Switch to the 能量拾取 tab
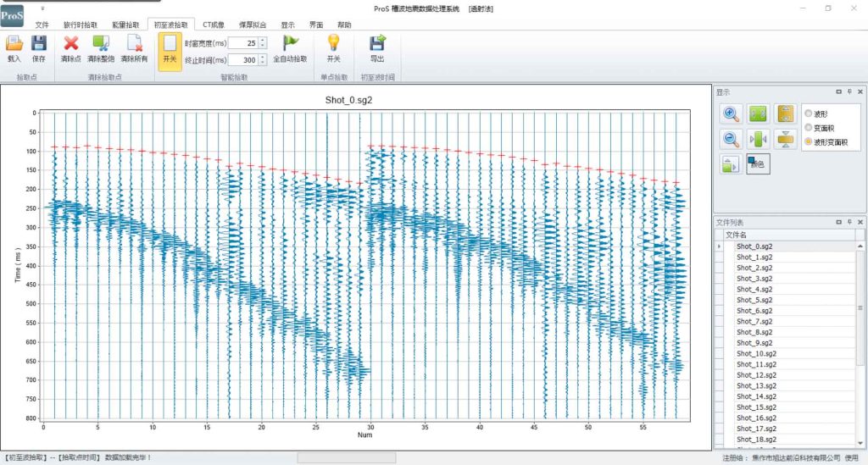868x465 pixels. point(125,25)
